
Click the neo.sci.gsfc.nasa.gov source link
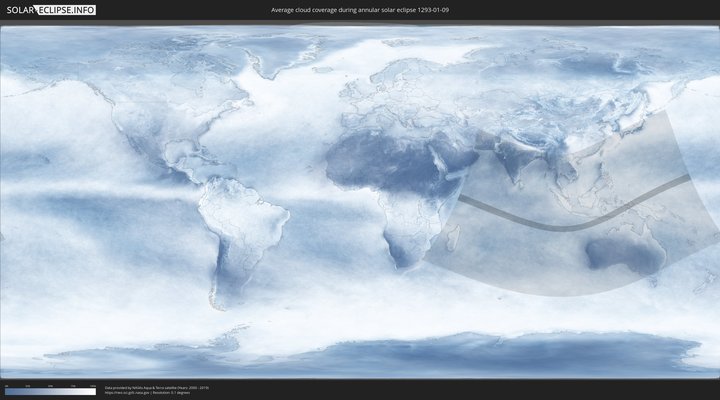coord(129,392)
